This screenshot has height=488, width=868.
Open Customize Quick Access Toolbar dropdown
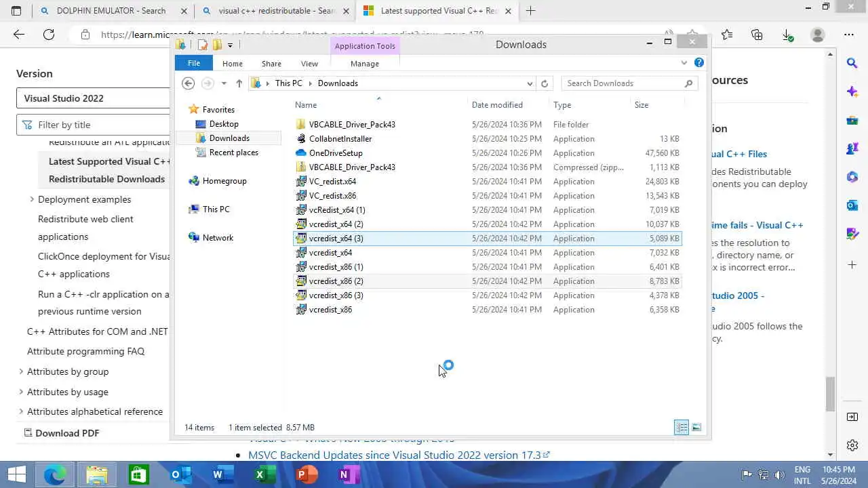coord(231,45)
